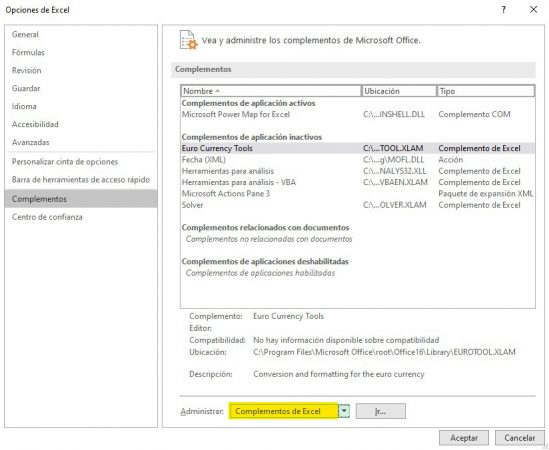The width and height of the screenshot is (549, 450).
Task: Open the Administrar dropdown arrow
Action: [x=345, y=411]
